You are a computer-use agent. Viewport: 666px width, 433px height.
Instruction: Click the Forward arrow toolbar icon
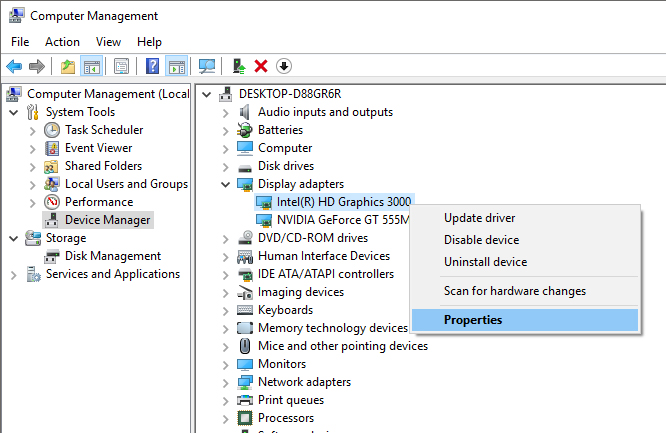coord(37,66)
